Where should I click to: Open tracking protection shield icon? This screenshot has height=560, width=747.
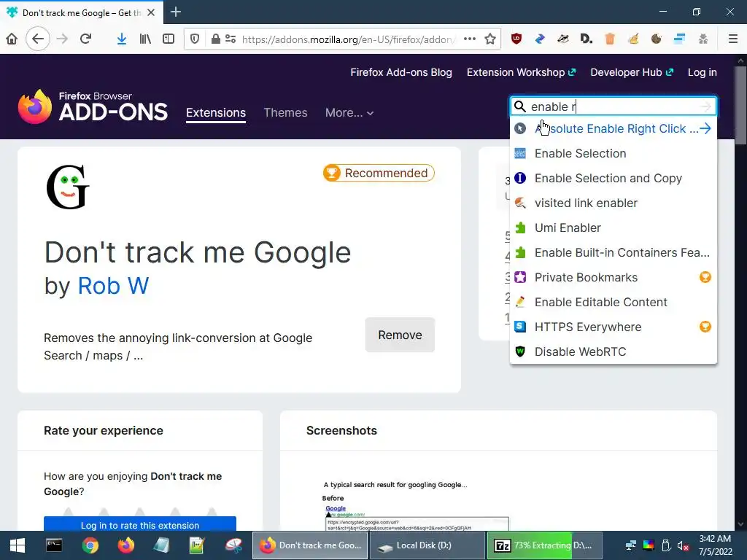[195, 39]
